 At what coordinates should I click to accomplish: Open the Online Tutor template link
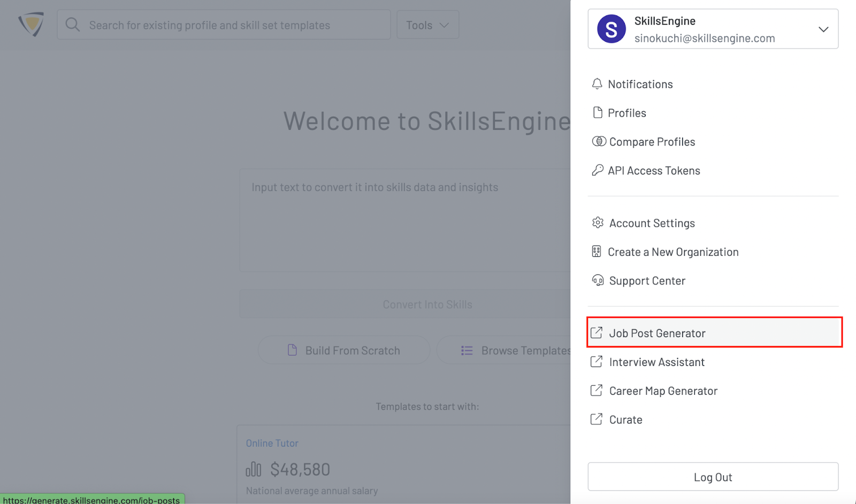pyautogui.click(x=272, y=443)
